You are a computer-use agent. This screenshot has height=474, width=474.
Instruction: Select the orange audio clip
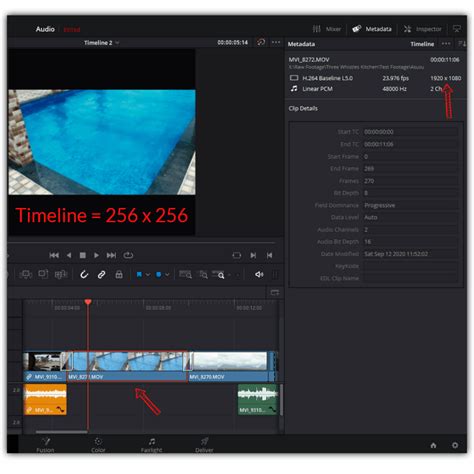(45, 399)
